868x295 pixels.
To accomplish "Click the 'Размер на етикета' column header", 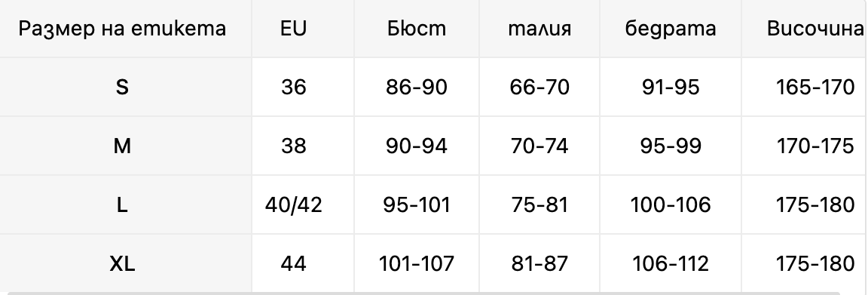I will pyautogui.click(x=122, y=29).
